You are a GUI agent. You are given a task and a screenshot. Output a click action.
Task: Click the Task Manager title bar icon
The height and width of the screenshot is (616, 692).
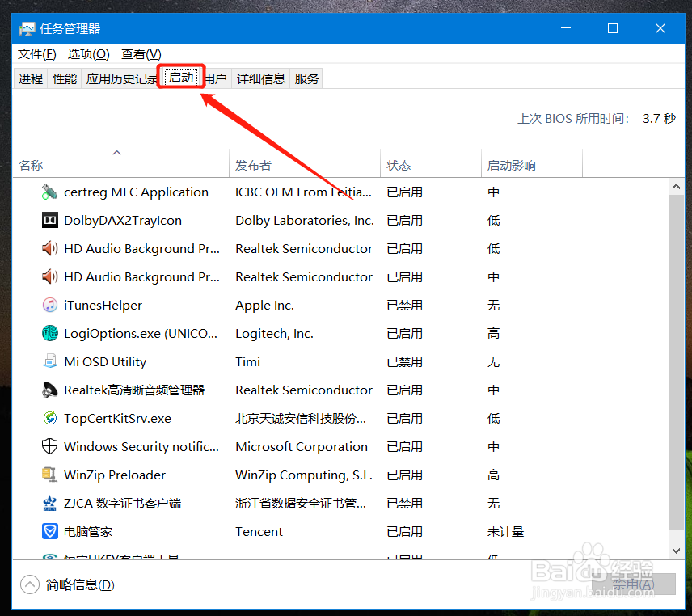(x=27, y=28)
